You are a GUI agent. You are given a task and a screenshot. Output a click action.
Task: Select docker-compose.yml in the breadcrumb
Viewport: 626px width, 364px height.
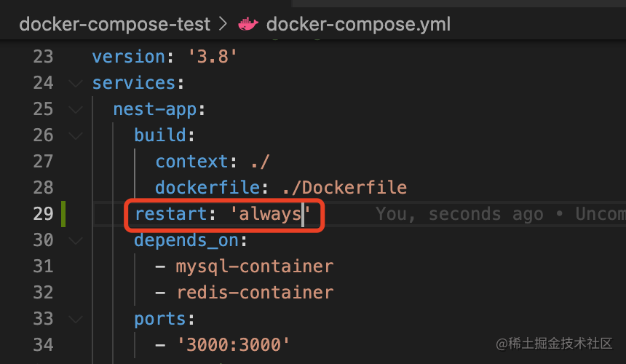pyautogui.click(x=358, y=24)
